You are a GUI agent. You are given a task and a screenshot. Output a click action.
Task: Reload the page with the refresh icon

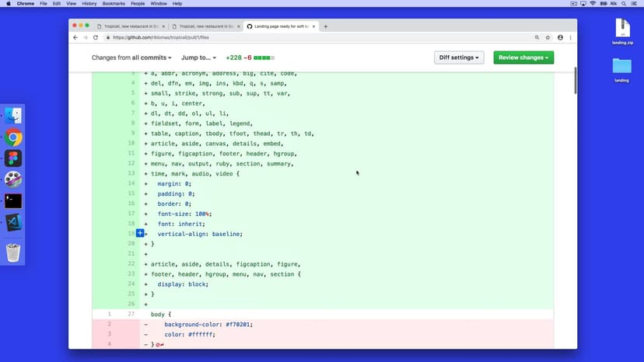(96, 37)
